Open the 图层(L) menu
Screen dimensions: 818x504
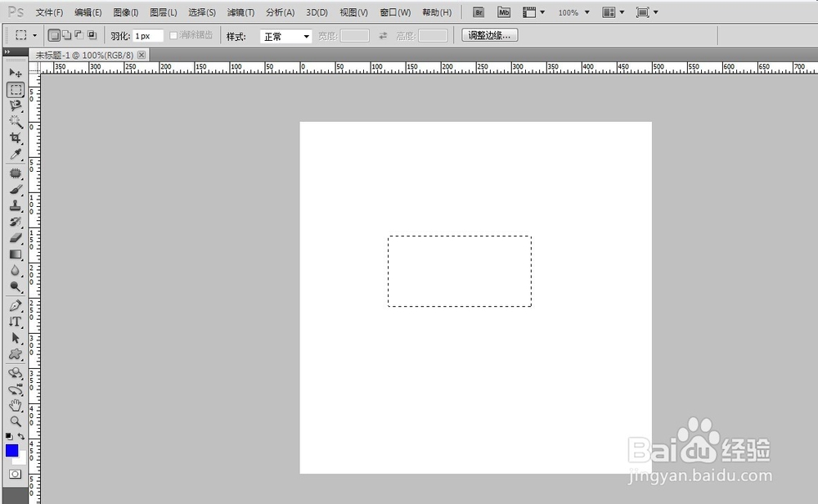click(x=164, y=12)
